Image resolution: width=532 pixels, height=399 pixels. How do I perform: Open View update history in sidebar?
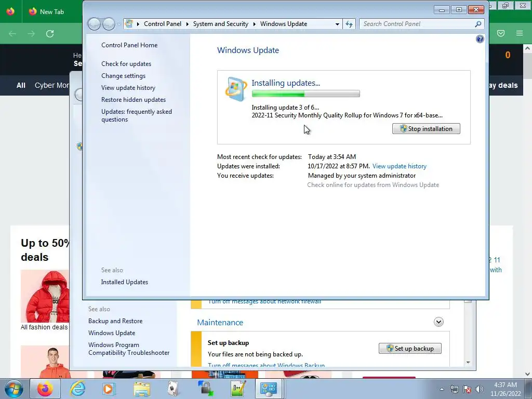pos(128,87)
